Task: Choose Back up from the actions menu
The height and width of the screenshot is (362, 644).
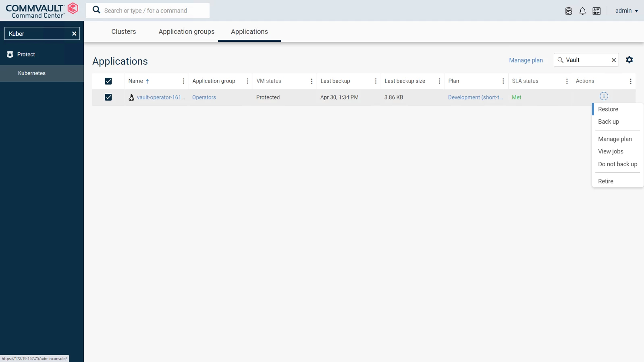Action: click(617, 122)
